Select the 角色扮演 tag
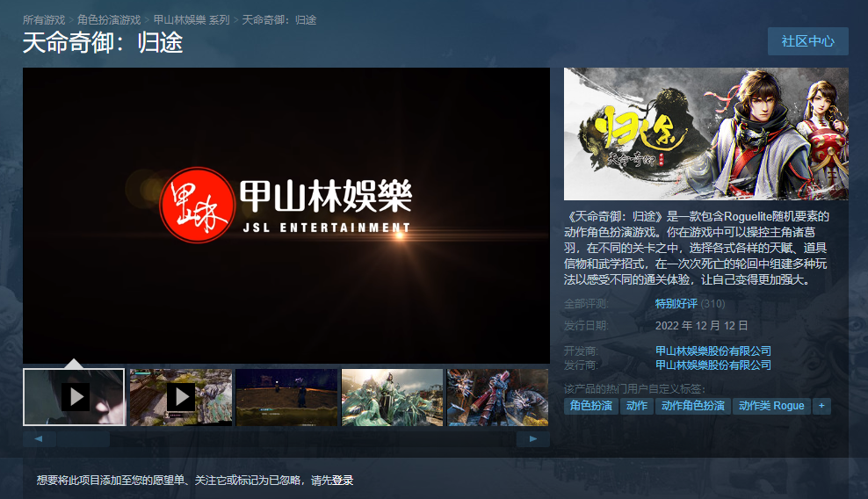Image resolution: width=868 pixels, height=499 pixels. pyautogui.click(x=591, y=406)
